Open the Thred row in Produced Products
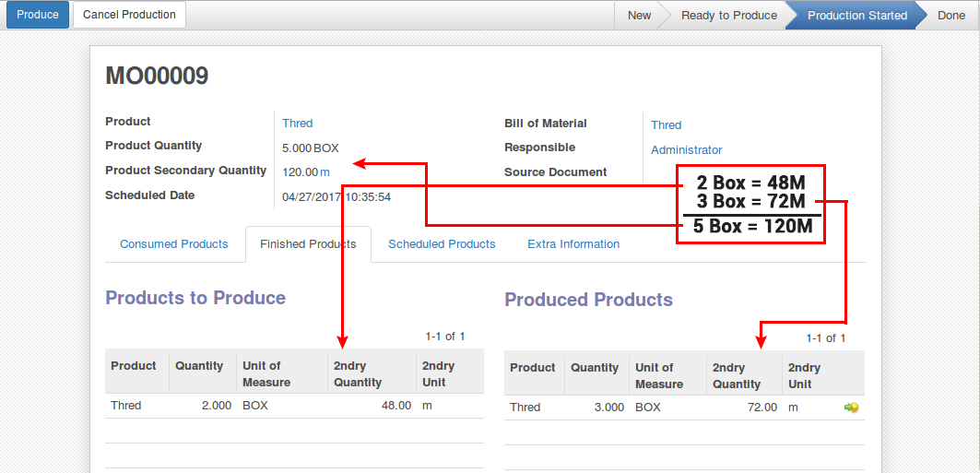Image resolution: width=980 pixels, height=473 pixels. click(525, 408)
